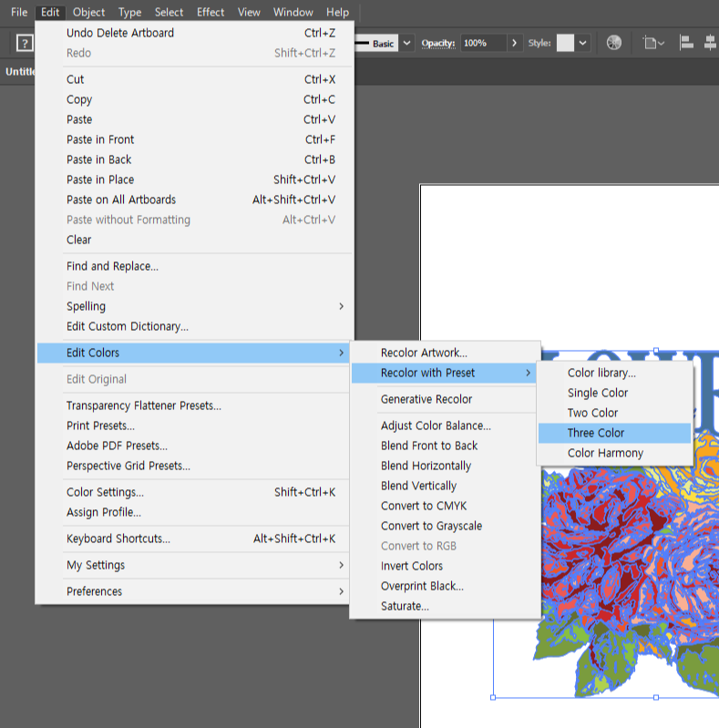
Task: Click the Style color swatch
Action: tap(565, 43)
